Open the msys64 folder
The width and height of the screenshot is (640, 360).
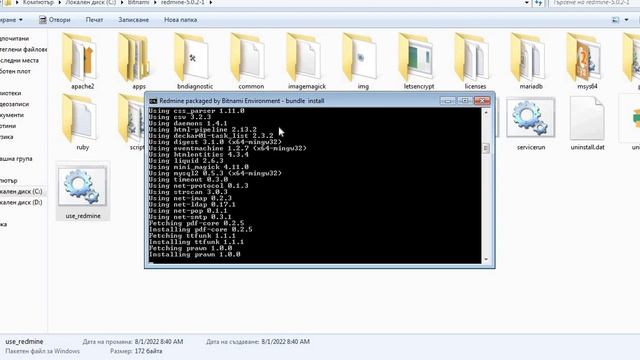click(x=587, y=61)
